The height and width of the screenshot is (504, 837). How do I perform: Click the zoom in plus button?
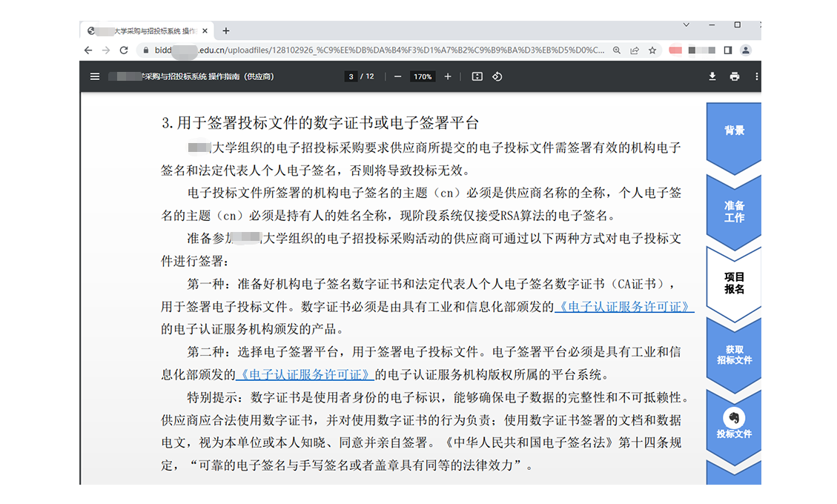448,76
